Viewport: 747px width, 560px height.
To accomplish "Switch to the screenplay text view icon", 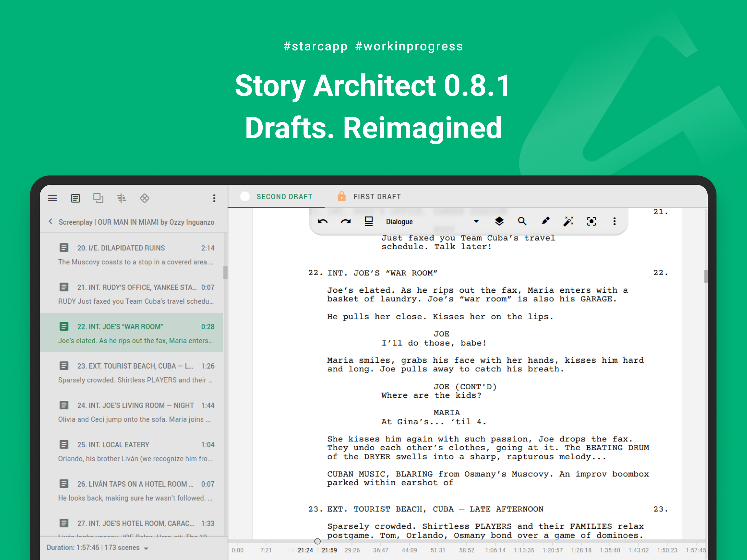I will 75,198.
